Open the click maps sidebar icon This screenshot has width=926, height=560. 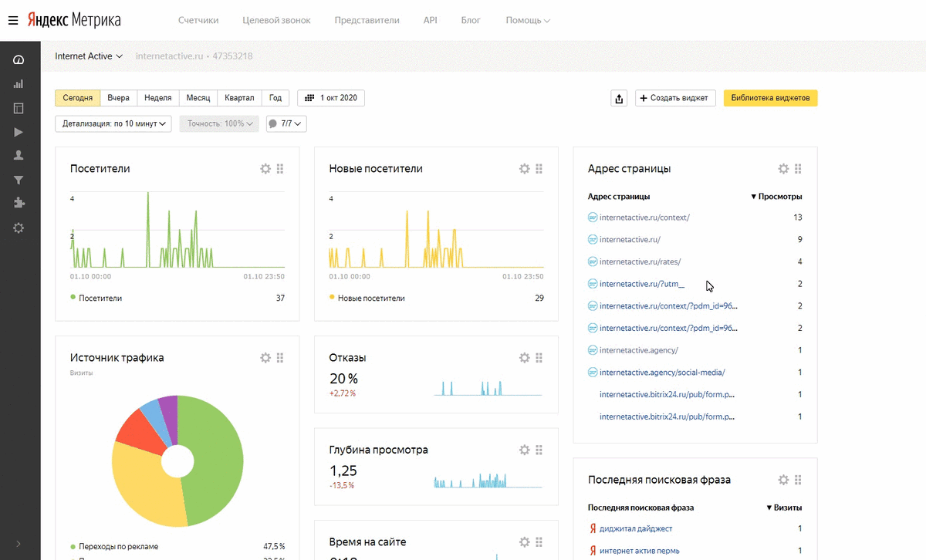[x=19, y=108]
